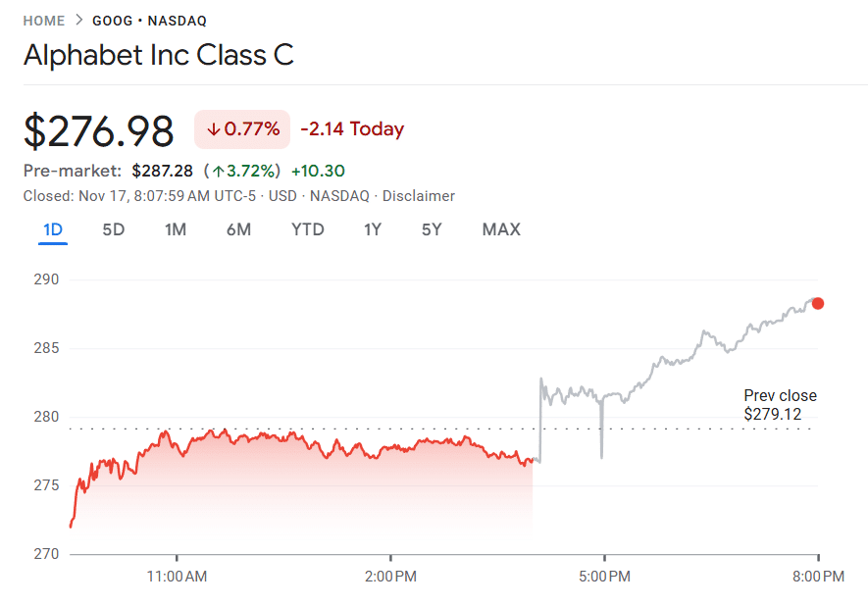Click the red down-arrow change indicator

click(214, 129)
